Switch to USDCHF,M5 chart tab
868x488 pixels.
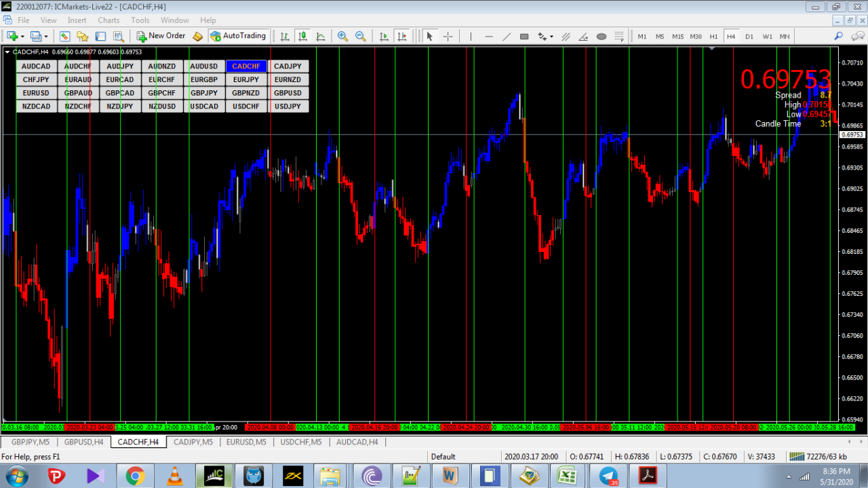(300, 442)
